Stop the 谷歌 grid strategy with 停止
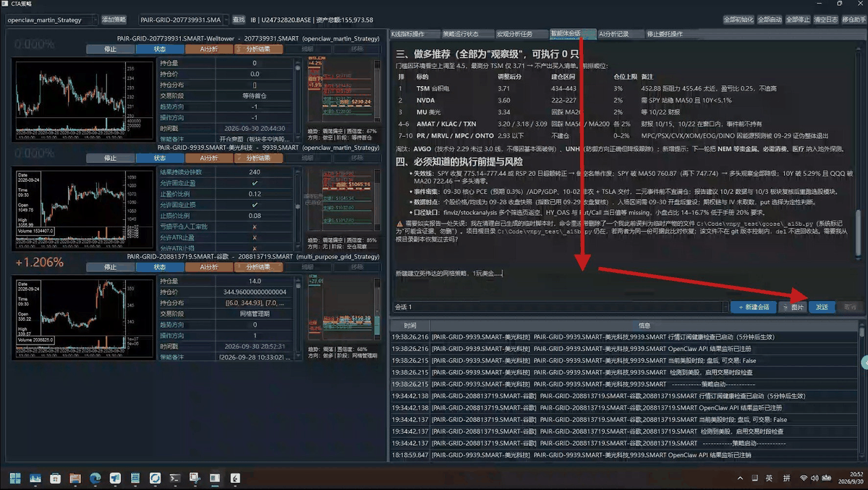Image resolution: width=868 pixels, height=490 pixels. tap(111, 267)
